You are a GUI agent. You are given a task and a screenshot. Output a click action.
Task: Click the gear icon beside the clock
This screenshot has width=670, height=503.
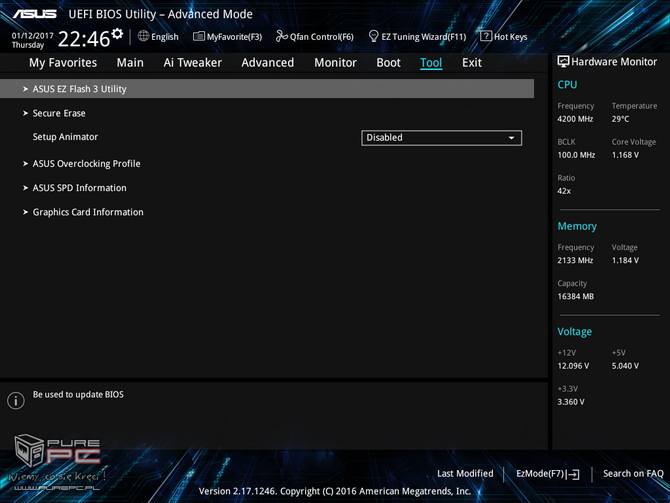(x=117, y=34)
